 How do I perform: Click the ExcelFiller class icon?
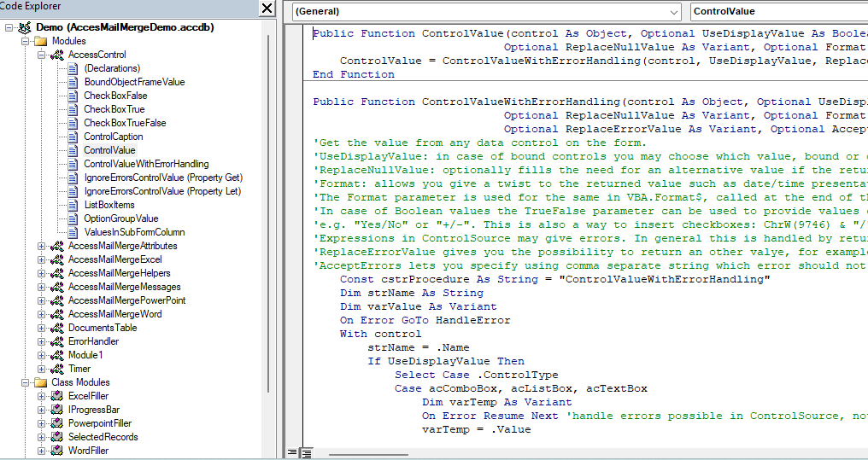coord(56,396)
